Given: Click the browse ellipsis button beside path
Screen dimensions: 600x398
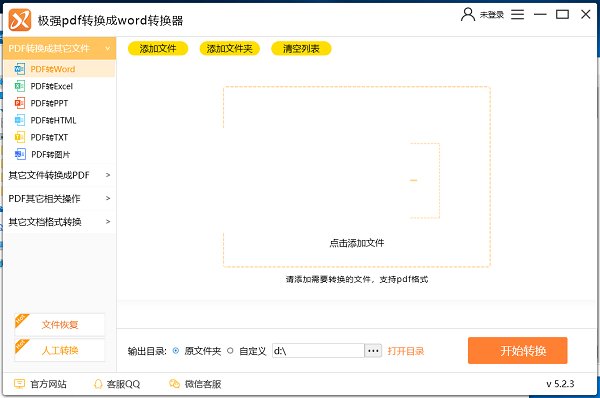Looking at the screenshot, I should tap(373, 351).
